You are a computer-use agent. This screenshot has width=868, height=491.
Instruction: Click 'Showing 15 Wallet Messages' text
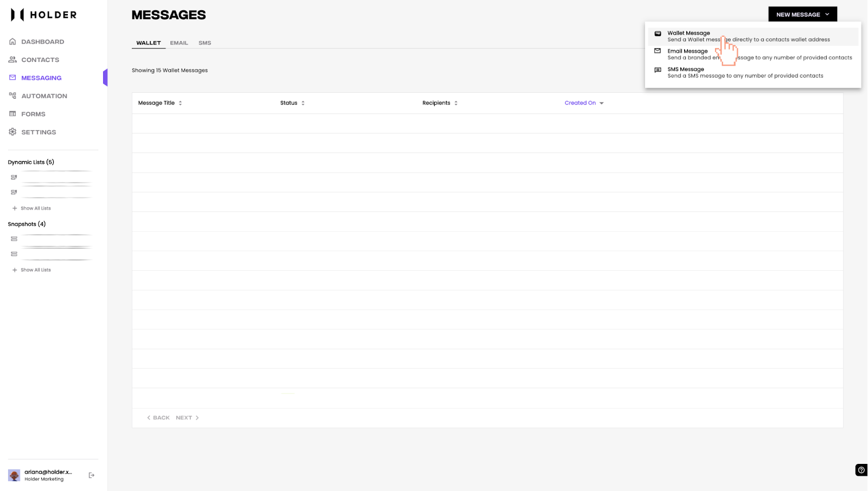click(170, 71)
